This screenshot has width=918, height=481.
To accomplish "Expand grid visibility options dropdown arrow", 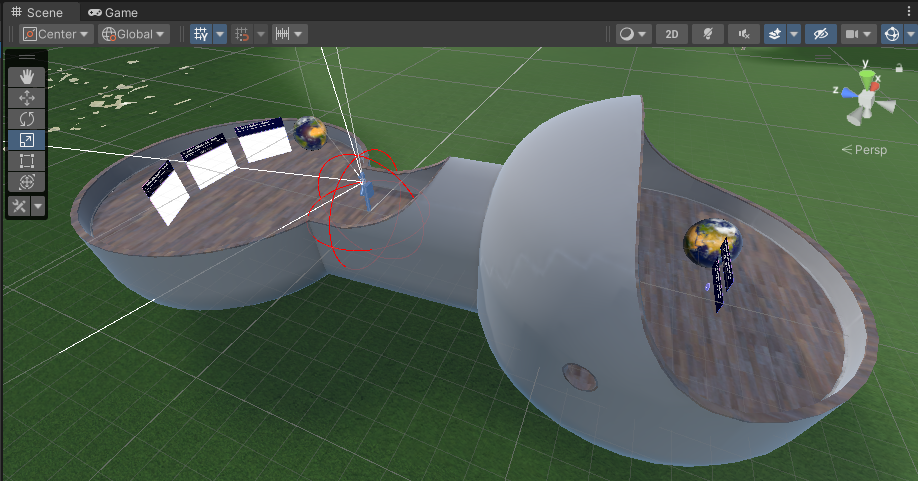I will pos(220,34).
